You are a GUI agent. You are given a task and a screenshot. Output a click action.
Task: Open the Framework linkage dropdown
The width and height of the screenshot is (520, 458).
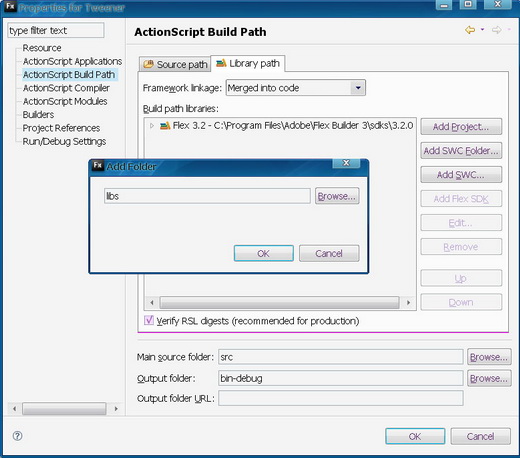(358, 88)
